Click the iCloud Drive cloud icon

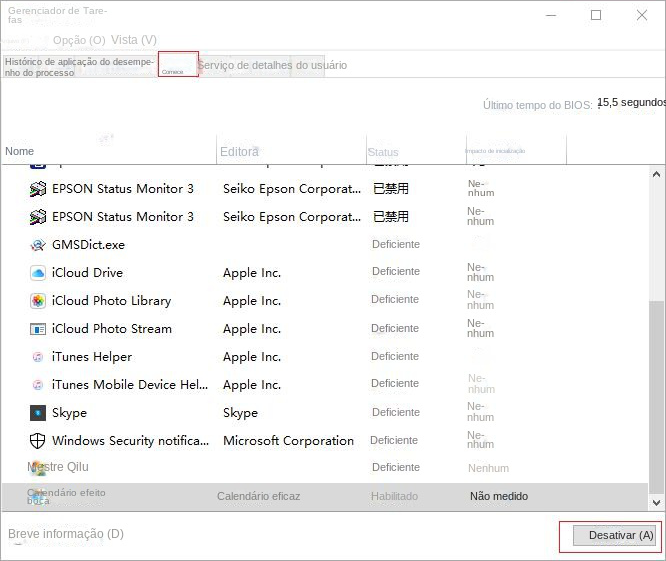point(38,273)
